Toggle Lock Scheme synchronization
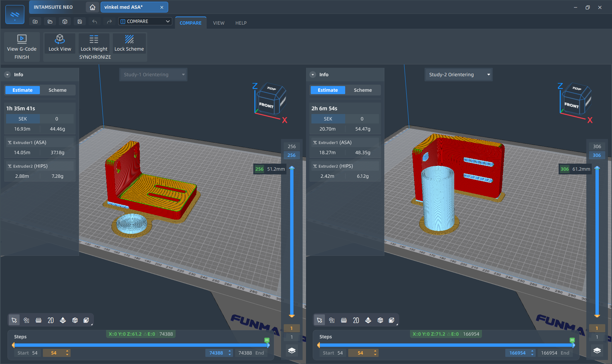The height and width of the screenshot is (364, 612). tap(129, 43)
